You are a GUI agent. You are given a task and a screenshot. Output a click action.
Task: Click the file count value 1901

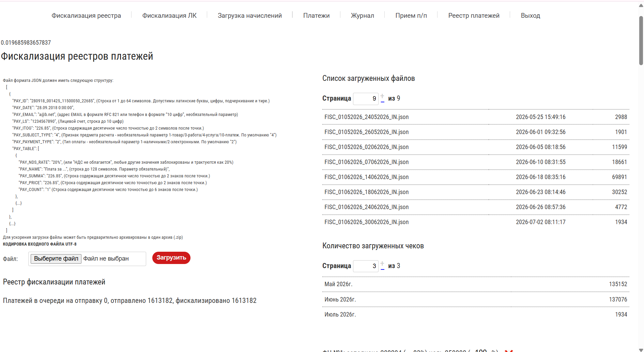[x=621, y=132]
